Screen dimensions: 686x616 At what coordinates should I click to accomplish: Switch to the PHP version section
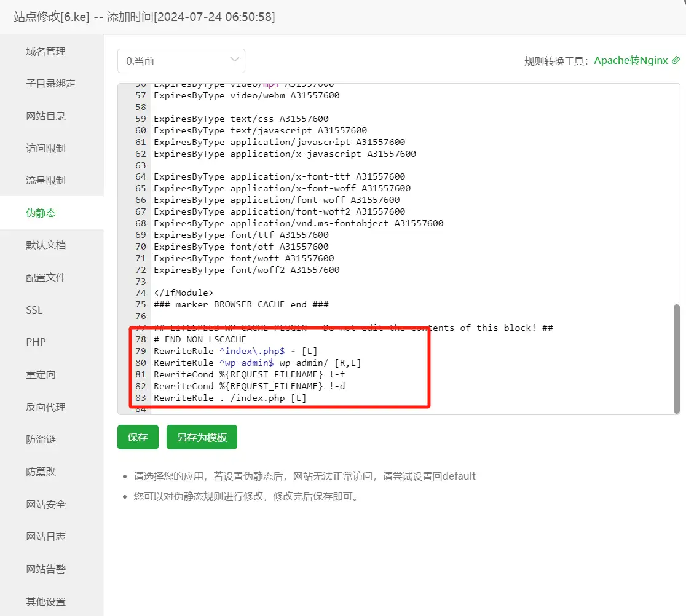pos(35,342)
